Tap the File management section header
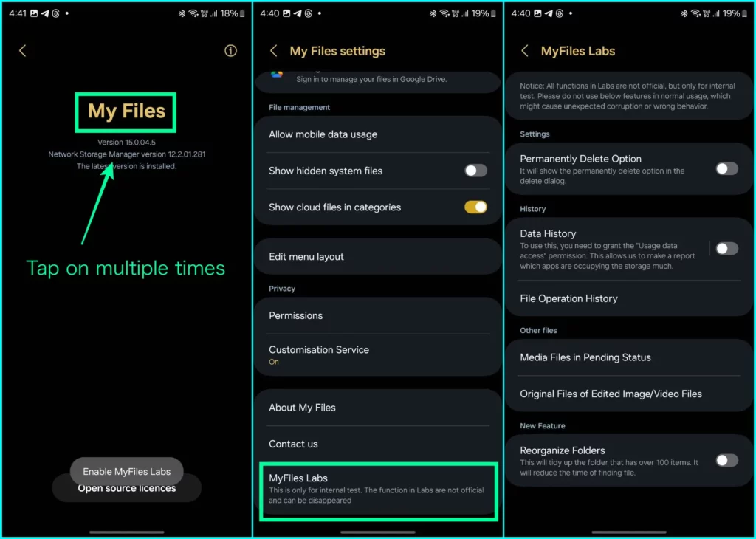Image resolution: width=756 pixels, height=539 pixels. 300,108
